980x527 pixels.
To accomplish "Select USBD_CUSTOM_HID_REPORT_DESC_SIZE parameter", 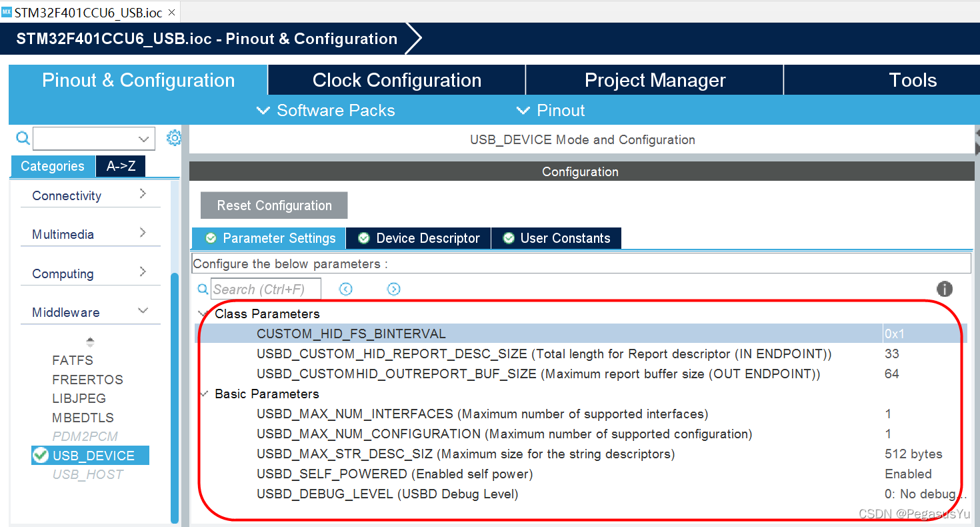I will (544, 354).
